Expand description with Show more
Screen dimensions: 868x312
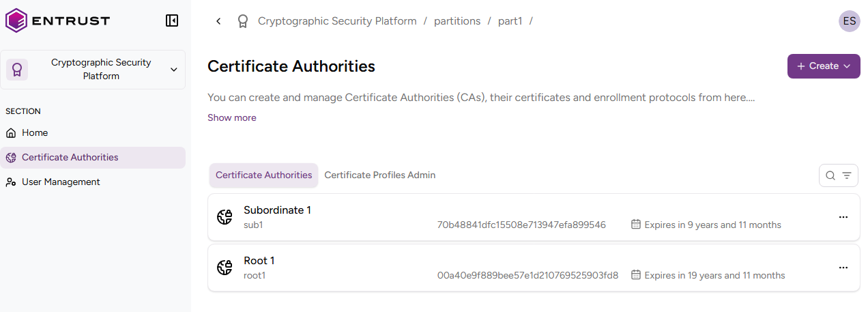pyautogui.click(x=232, y=117)
